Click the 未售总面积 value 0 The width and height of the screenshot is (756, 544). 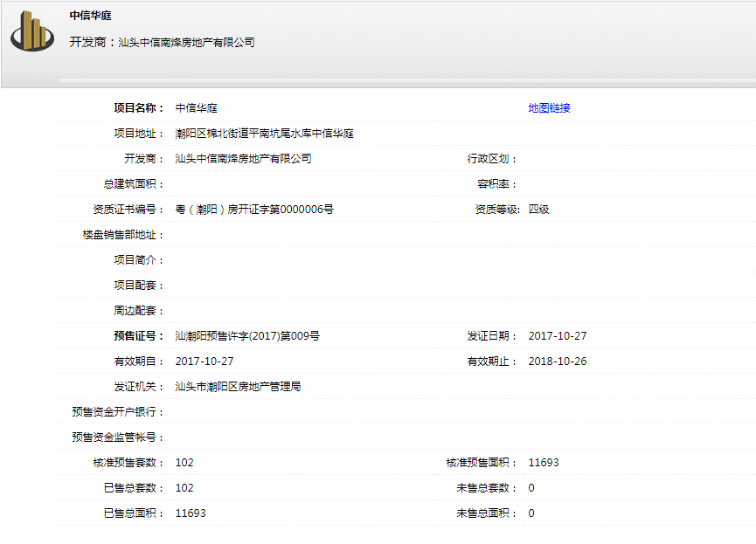point(531,513)
